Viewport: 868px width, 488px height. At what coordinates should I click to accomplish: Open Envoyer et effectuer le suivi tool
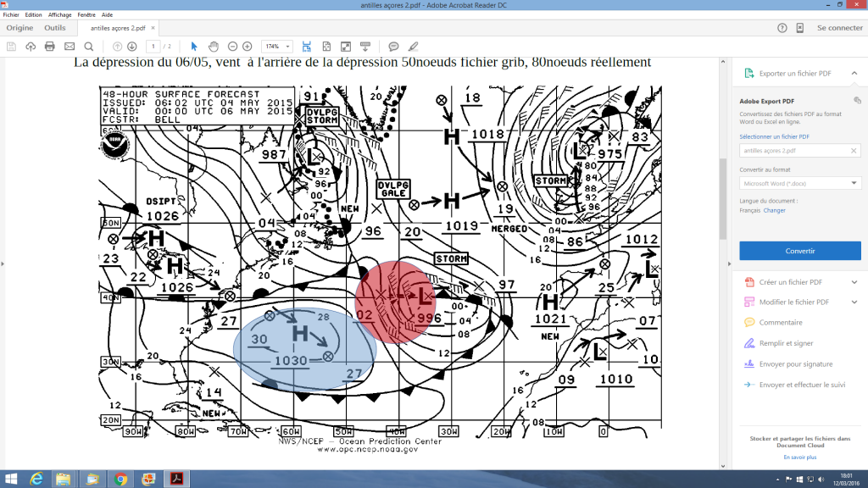[800, 385]
